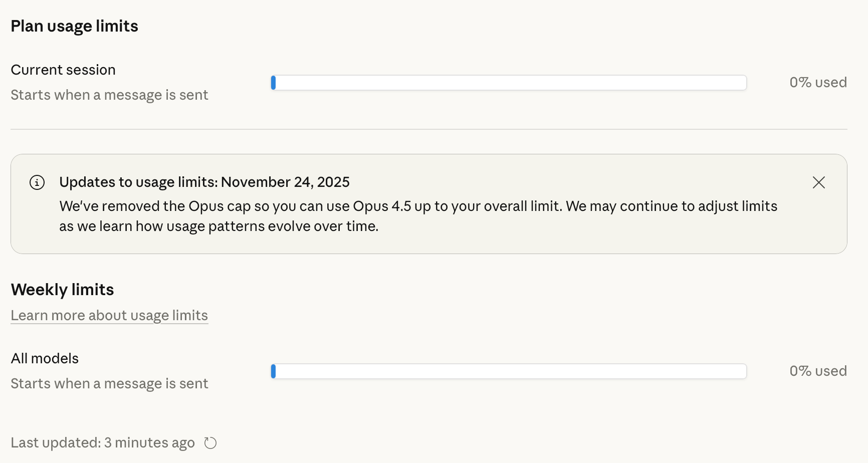
Task: Click Starts when a message is sent under Current session
Action: pos(109,95)
